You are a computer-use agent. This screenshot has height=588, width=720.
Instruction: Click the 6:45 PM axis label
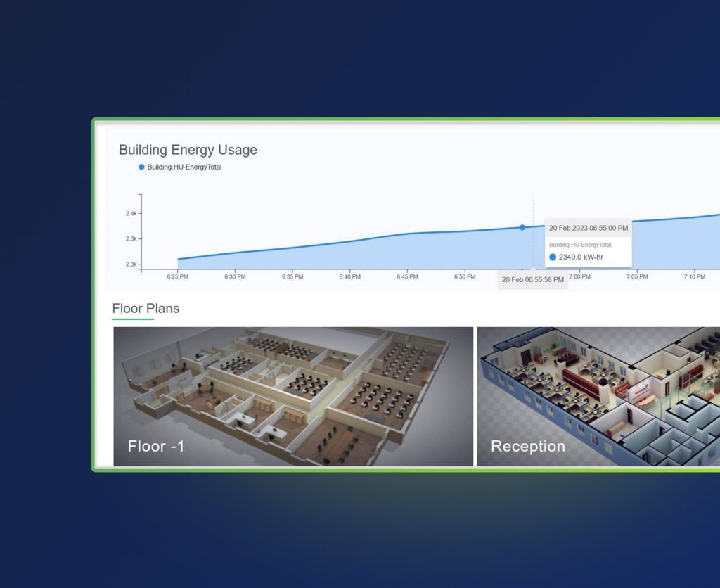pyautogui.click(x=407, y=277)
